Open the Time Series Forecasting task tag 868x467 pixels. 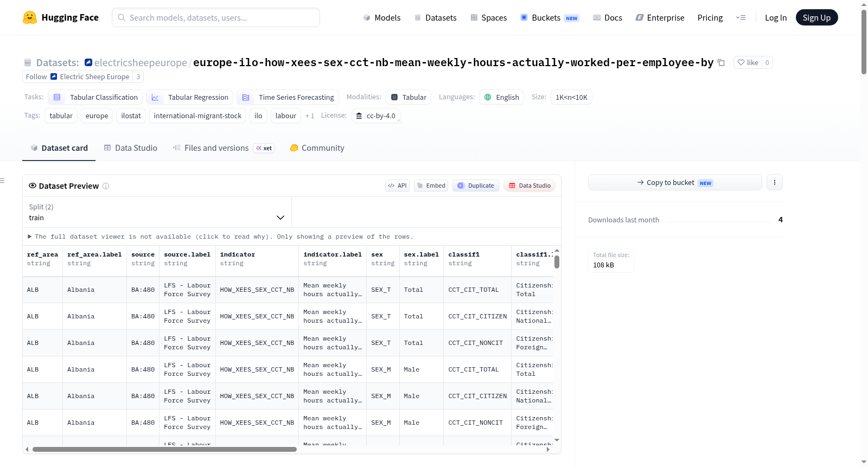coord(288,97)
